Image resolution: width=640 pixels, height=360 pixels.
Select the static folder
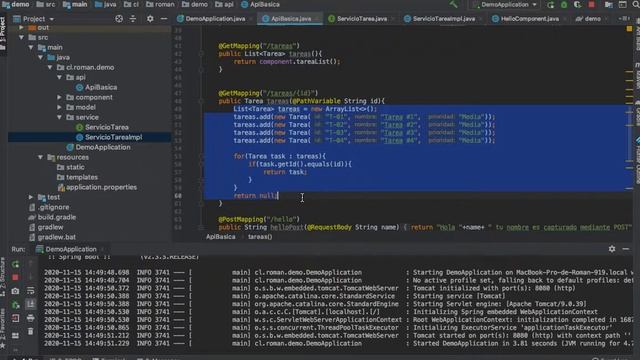[71, 167]
